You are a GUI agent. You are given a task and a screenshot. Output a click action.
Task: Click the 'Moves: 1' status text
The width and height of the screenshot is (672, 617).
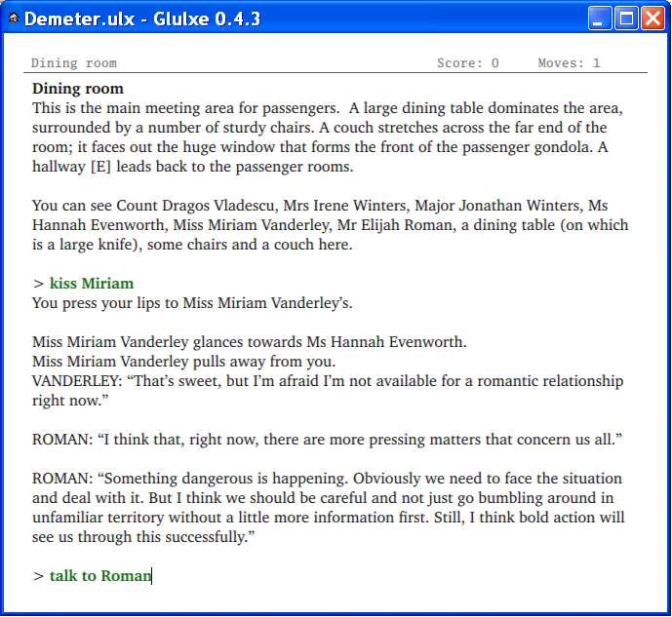pos(569,63)
